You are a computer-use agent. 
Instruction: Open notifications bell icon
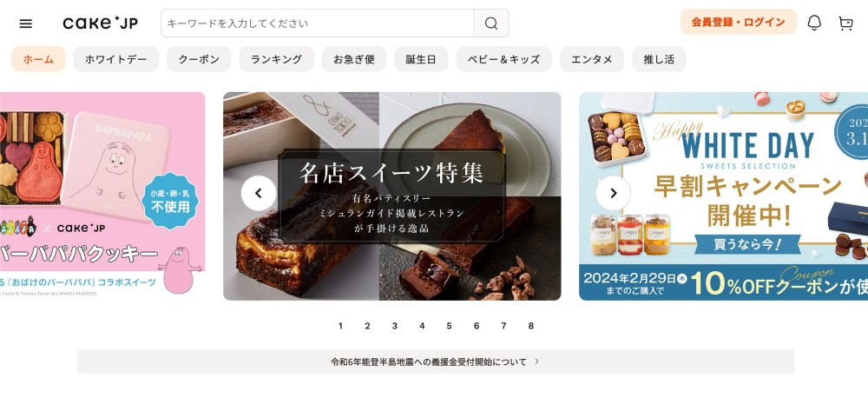[814, 23]
